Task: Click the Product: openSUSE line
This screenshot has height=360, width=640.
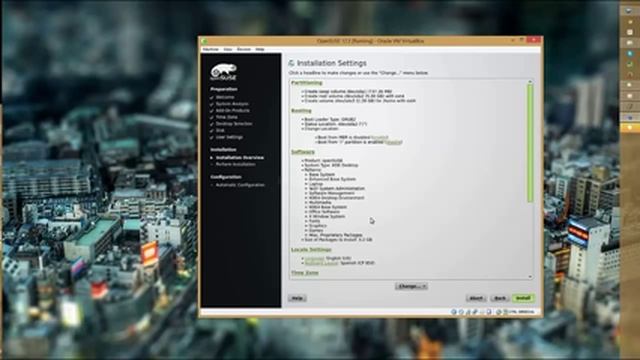Action: (323, 161)
